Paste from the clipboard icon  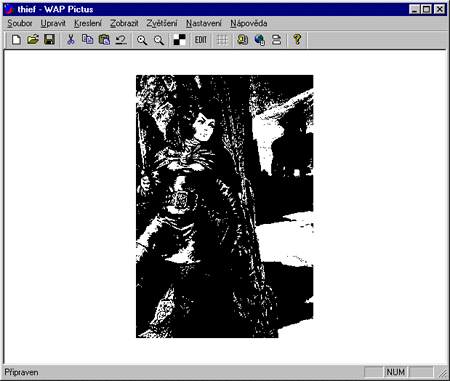[x=104, y=40]
